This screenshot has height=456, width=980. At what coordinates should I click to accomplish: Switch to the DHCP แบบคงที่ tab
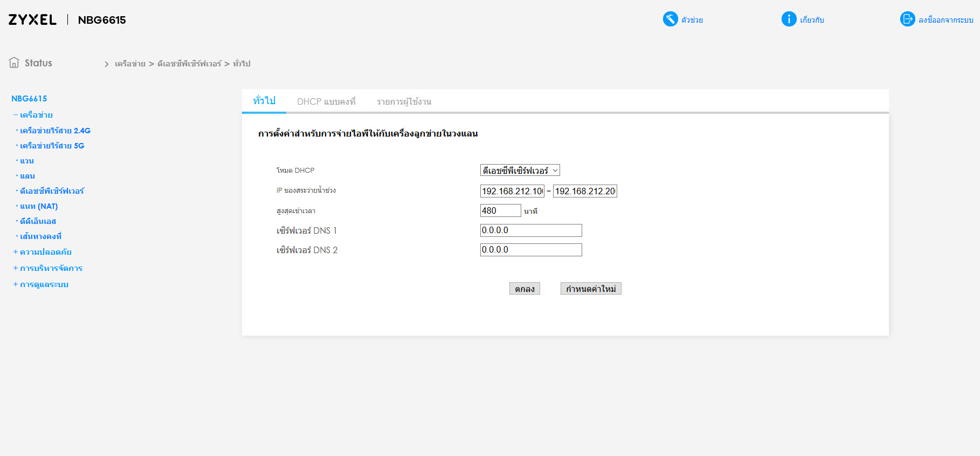pyautogui.click(x=326, y=101)
